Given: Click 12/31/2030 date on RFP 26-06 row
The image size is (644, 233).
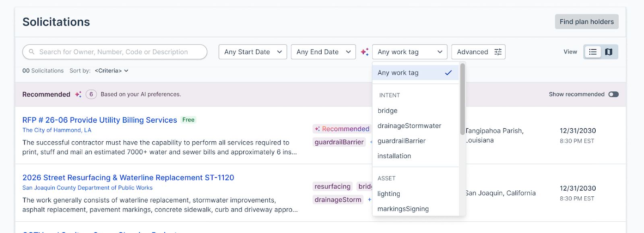Looking at the screenshot, I should [578, 131].
